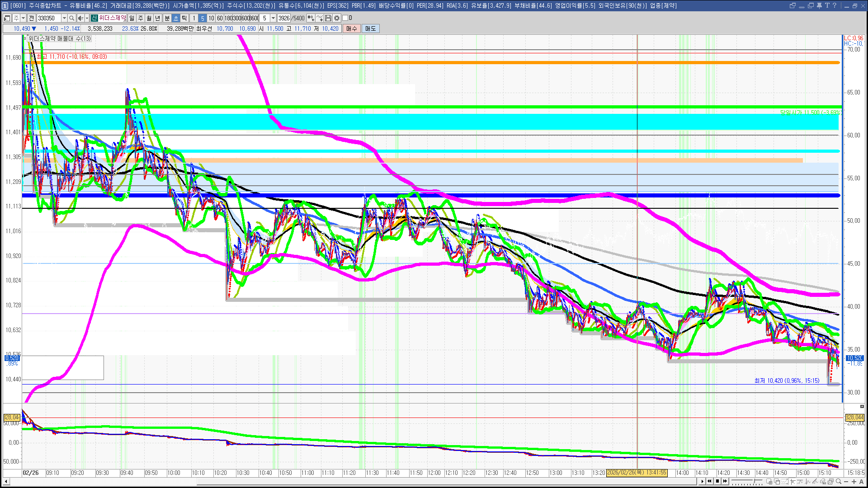
Task: Click the auto-fit A icon
Action: pos(861,481)
